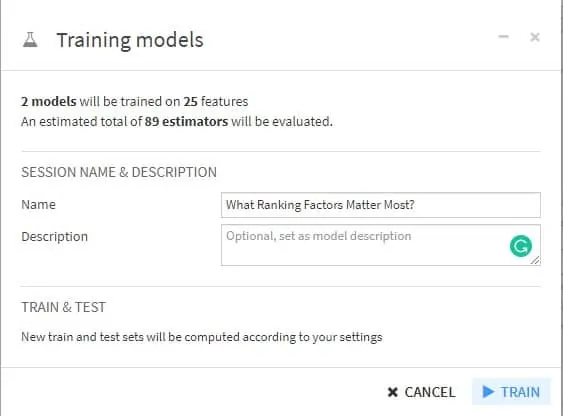Focus the session Name input field
Image resolution: width=563 pixels, height=416 pixels.
(381, 205)
